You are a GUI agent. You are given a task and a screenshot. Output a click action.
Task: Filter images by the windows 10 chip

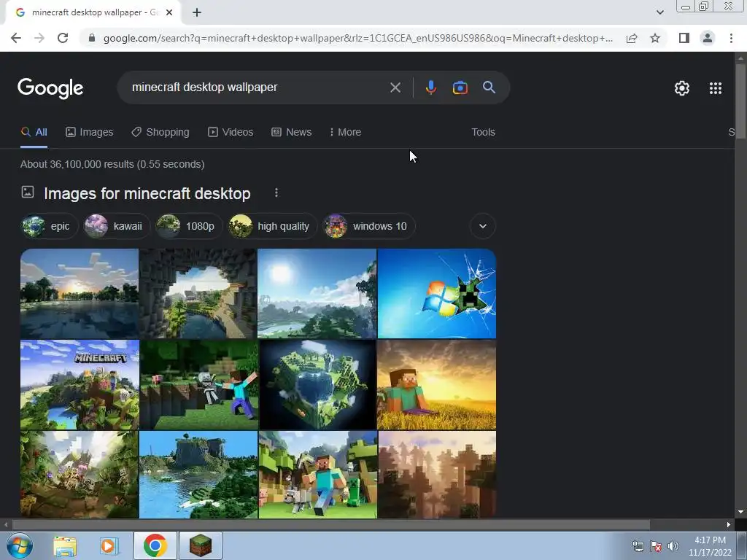tap(369, 226)
